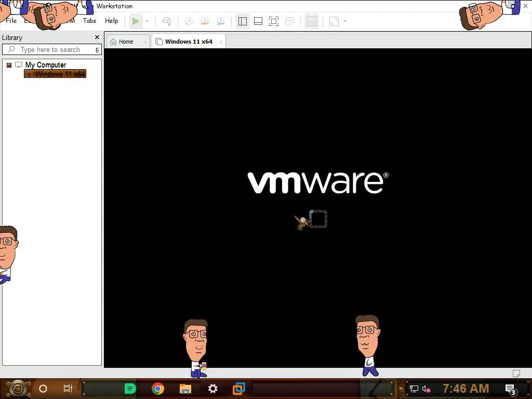The height and width of the screenshot is (399, 532).
Task: Open the Help menu
Action: pos(111,21)
